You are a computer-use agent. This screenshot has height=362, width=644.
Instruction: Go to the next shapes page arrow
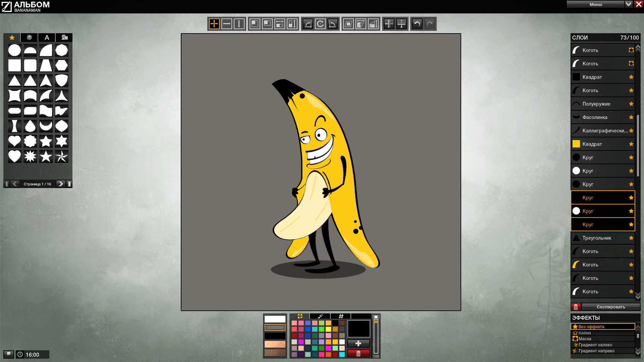[x=60, y=184]
